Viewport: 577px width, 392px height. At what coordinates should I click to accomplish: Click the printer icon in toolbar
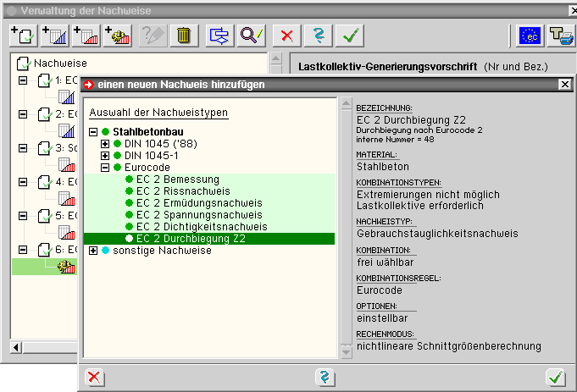[560, 36]
